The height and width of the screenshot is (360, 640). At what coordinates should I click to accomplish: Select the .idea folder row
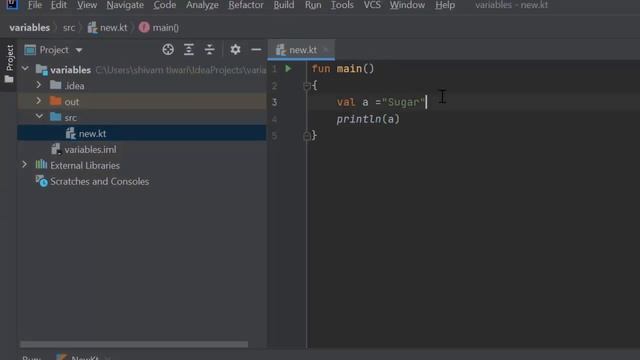pyautogui.click(x=142, y=86)
